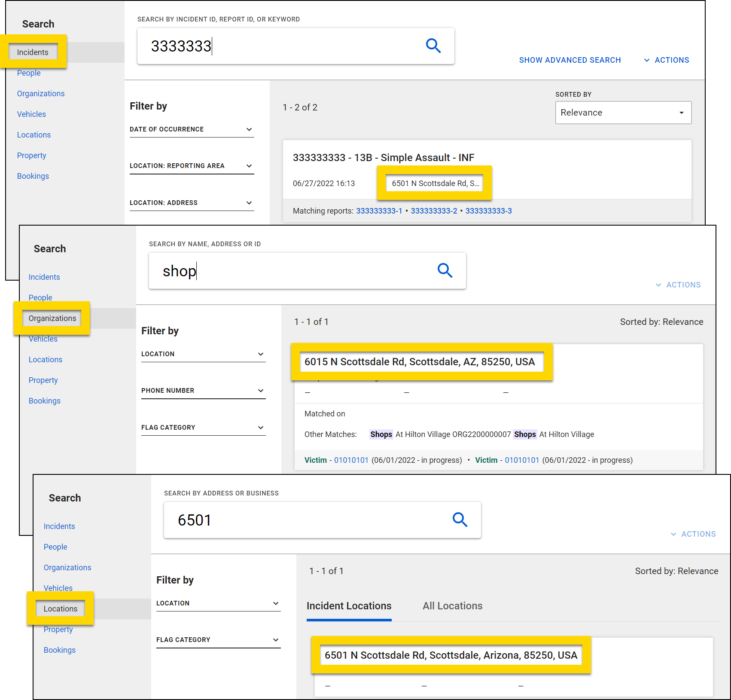This screenshot has height=700, width=731.
Task: Open the DATE OF OCCURRENCE filter
Action: coord(249,129)
